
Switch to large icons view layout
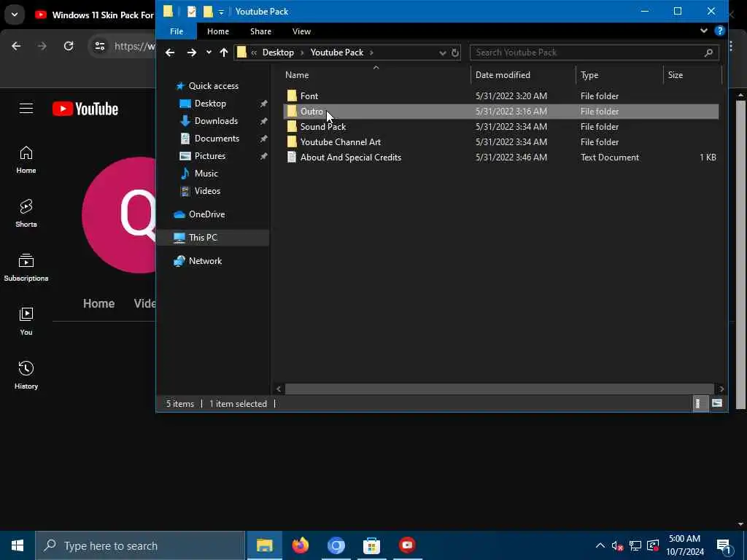point(717,404)
